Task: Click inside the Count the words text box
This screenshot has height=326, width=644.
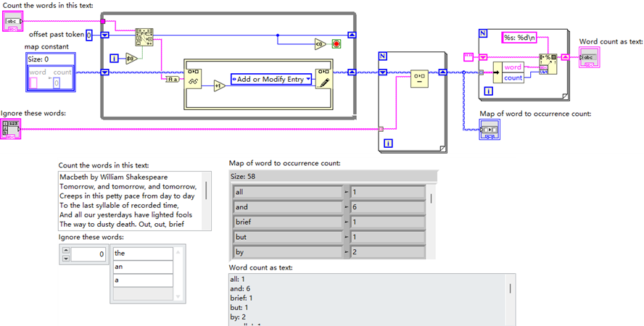Action: pos(131,201)
